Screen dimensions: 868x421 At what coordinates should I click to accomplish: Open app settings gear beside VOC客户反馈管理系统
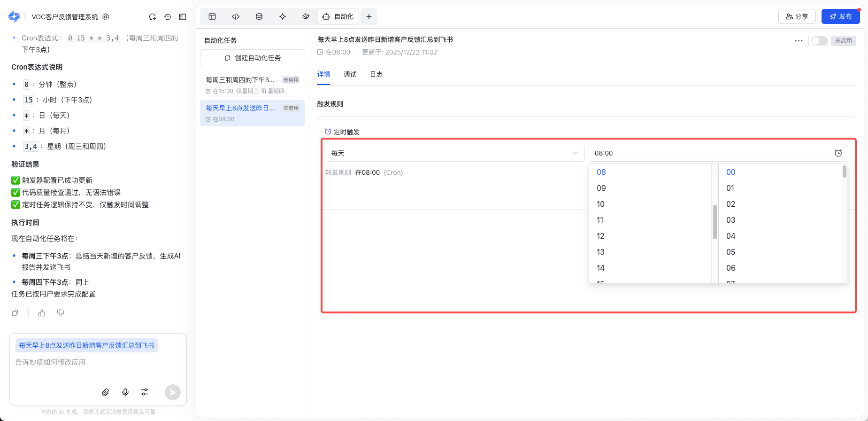(106, 17)
